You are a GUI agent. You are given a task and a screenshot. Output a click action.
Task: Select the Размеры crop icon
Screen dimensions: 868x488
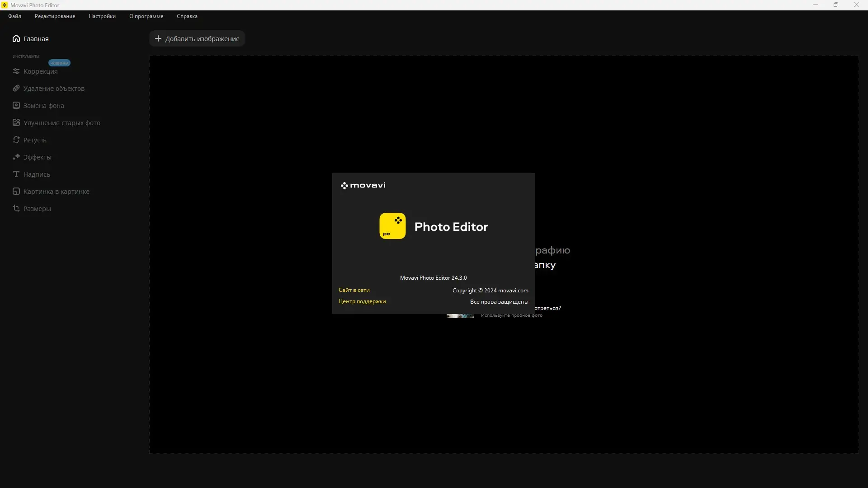[x=16, y=208]
